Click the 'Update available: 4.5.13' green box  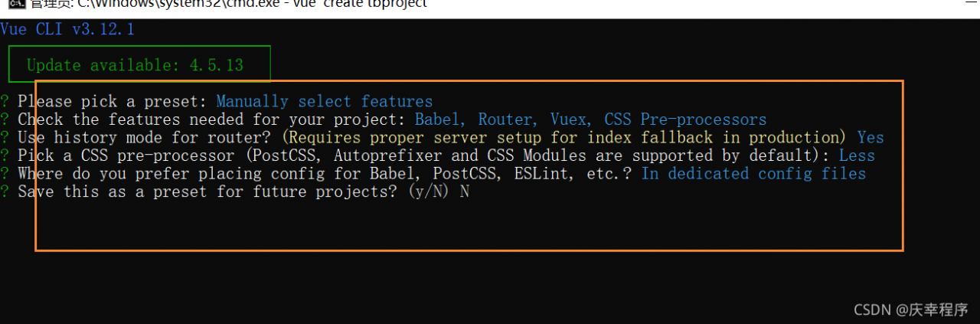coord(139,65)
